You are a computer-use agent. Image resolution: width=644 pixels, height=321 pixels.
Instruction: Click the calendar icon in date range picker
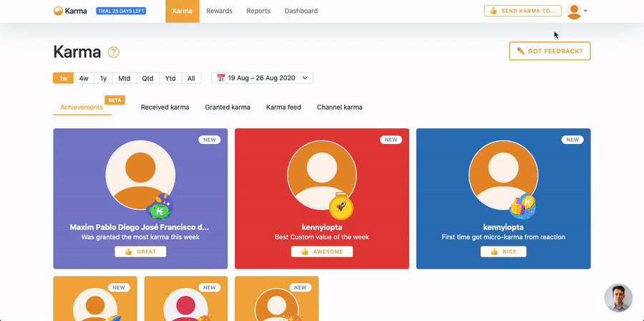pyautogui.click(x=221, y=77)
